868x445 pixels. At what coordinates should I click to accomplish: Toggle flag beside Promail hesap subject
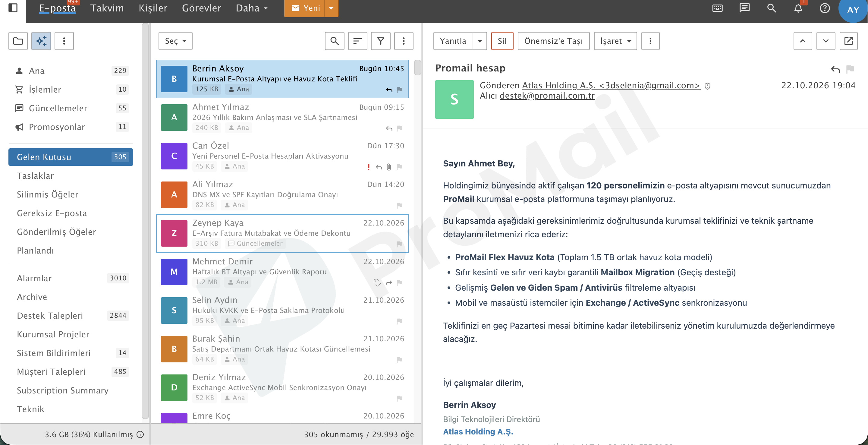point(850,69)
